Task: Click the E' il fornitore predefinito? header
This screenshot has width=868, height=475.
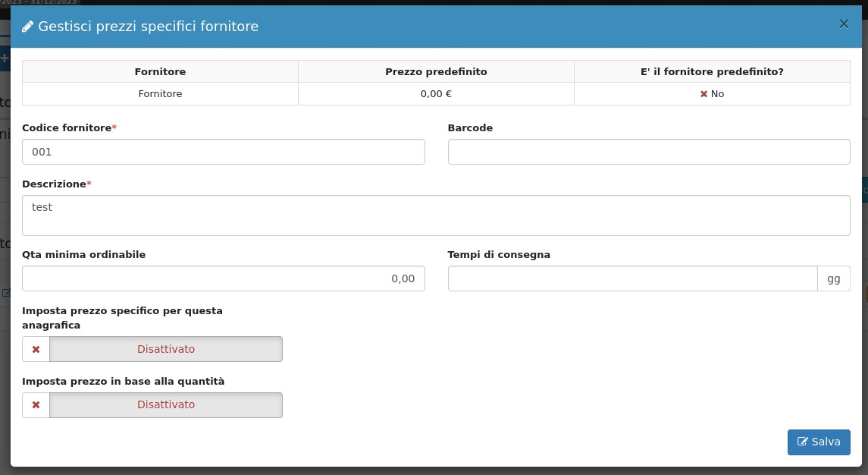Action: [x=712, y=71]
